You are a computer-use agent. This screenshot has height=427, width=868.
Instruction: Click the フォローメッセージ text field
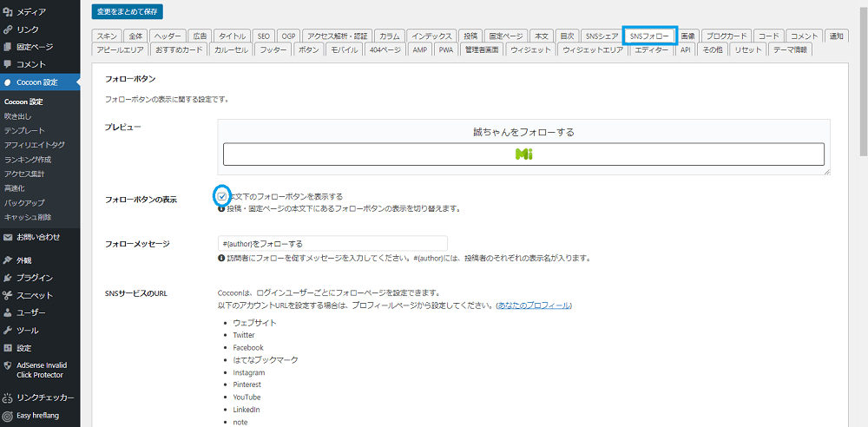pos(332,243)
